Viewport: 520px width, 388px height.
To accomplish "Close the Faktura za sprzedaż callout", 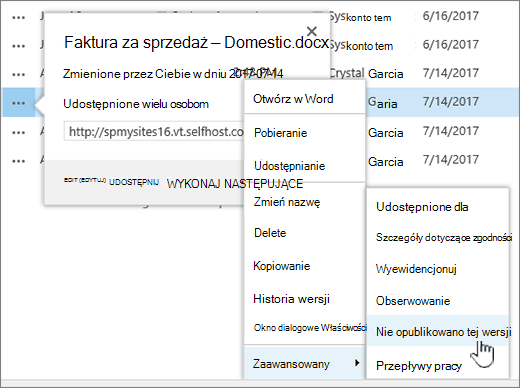I will 312,31.
